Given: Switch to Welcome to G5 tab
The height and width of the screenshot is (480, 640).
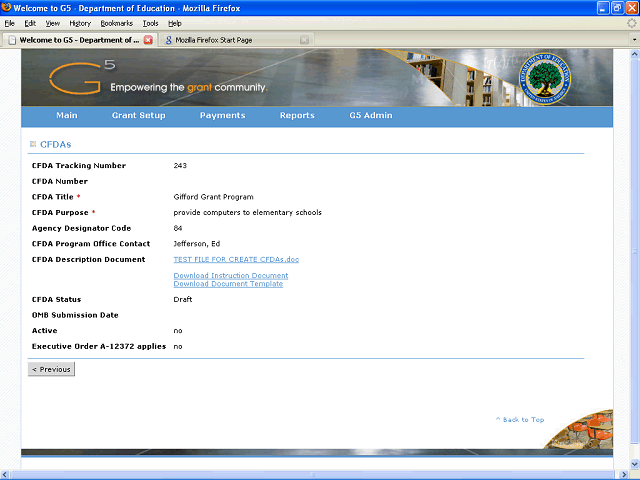Looking at the screenshot, I should point(80,40).
